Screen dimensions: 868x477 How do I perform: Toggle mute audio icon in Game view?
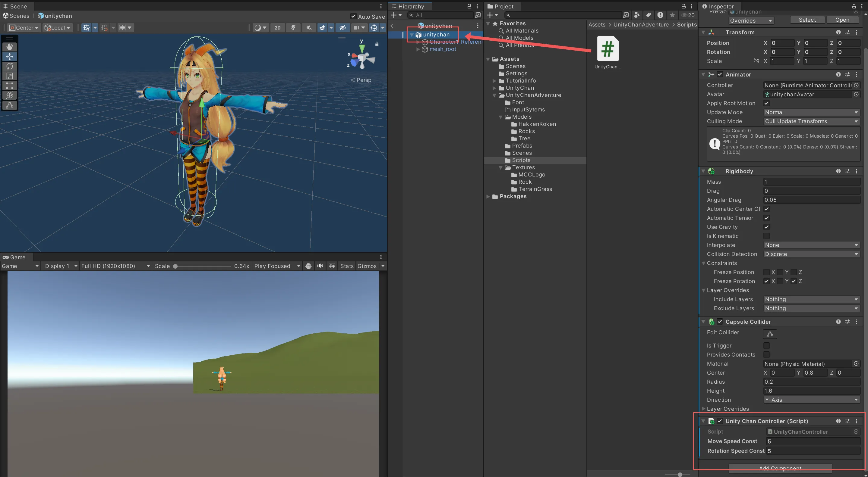coord(320,266)
